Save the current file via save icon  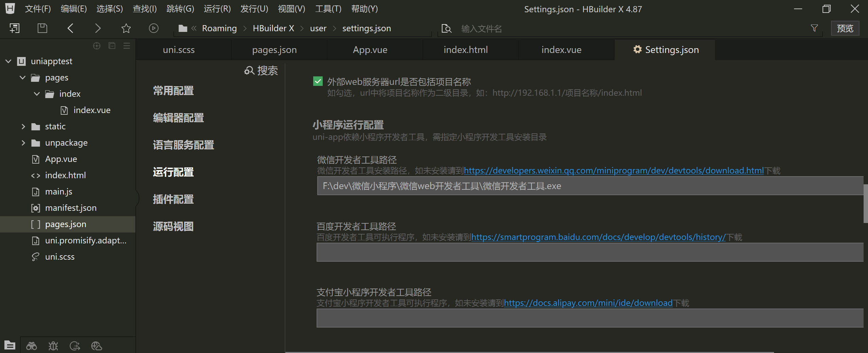[42, 28]
